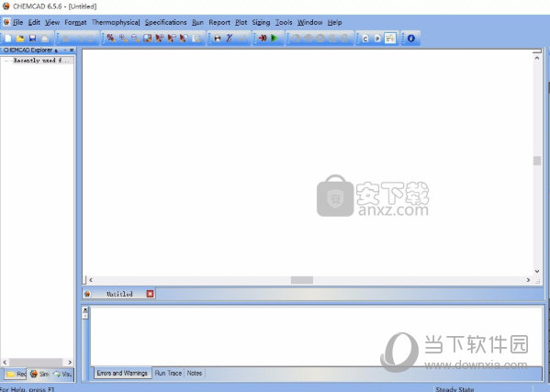The image size is (550, 392).
Task: Open a file using the folder icon
Action: pyautogui.click(x=20, y=39)
